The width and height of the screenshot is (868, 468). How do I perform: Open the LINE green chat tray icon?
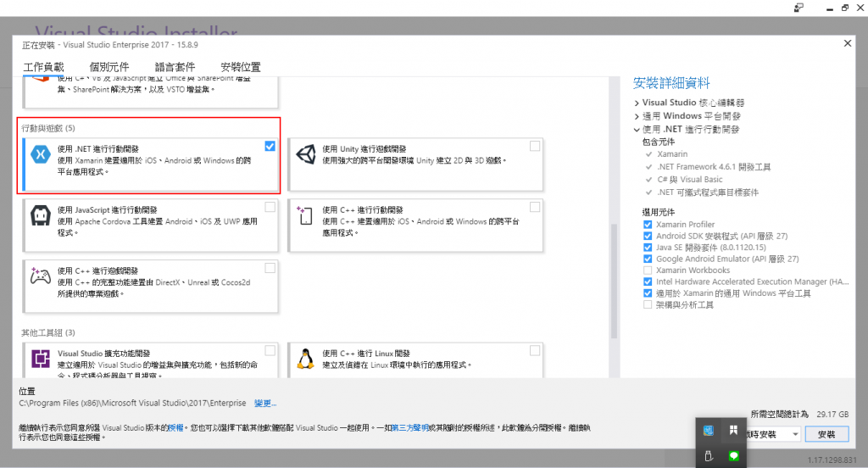pos(733,456)
